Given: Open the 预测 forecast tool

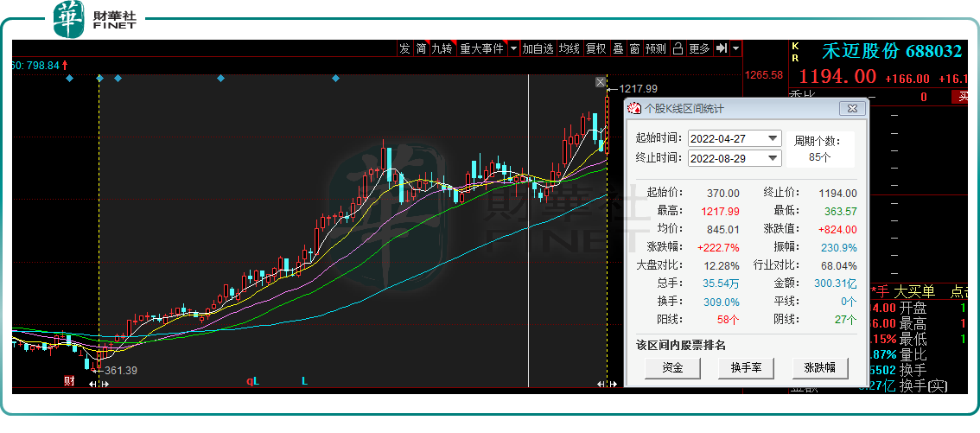Looking at the screenshot, I should pos(656,48).
